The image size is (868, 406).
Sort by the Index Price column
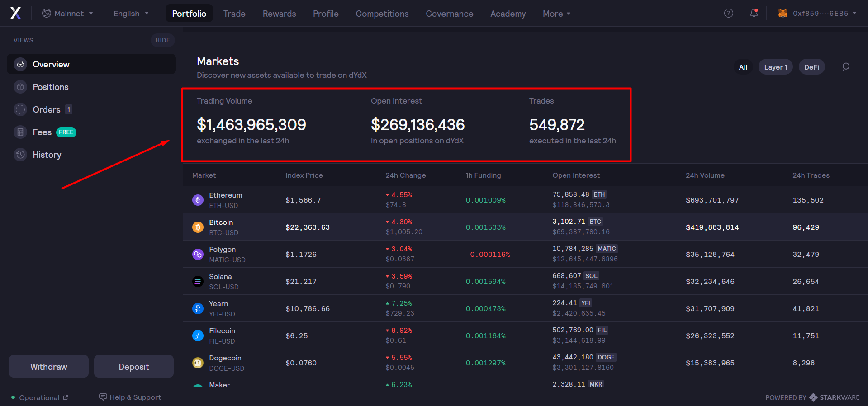tap(304, 175)
